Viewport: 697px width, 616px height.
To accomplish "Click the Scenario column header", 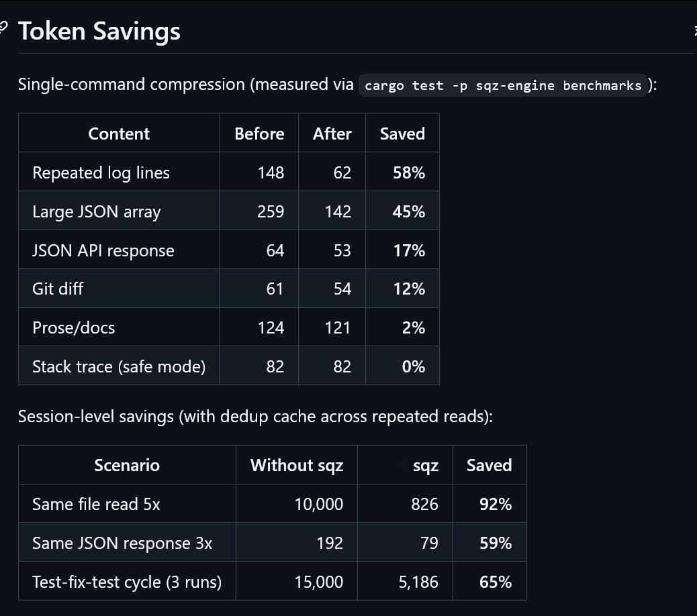I will (x=127, y=465).
